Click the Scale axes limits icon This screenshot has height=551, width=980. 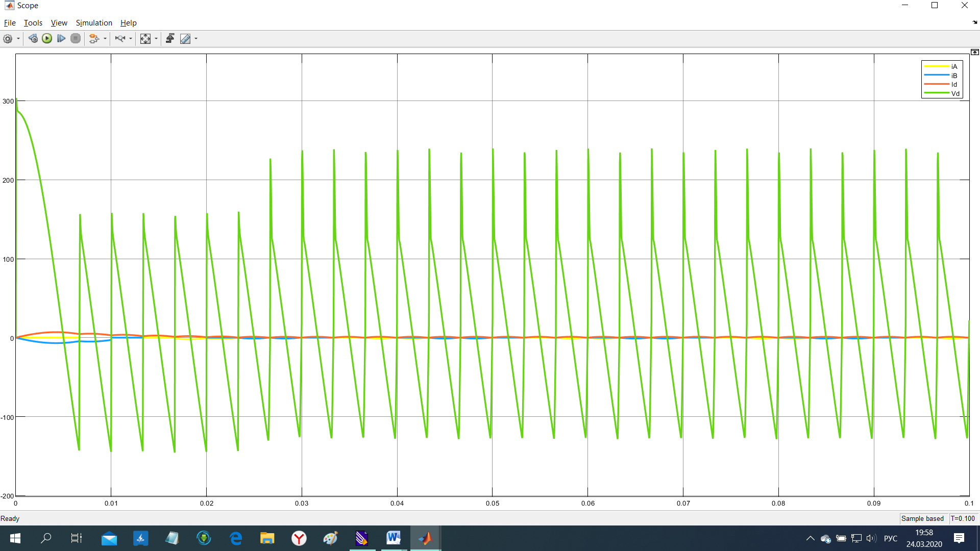point(145,39)
